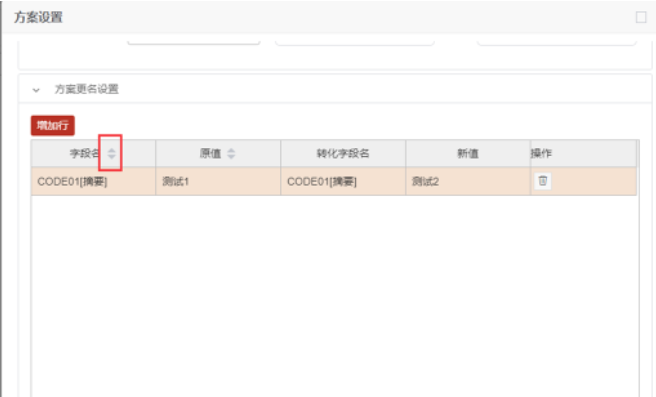This screenshot has width=656, height=397.
Task: Click the CODE01[摘要] cell under 转化字段名
Action: click(x=343, y=181)
